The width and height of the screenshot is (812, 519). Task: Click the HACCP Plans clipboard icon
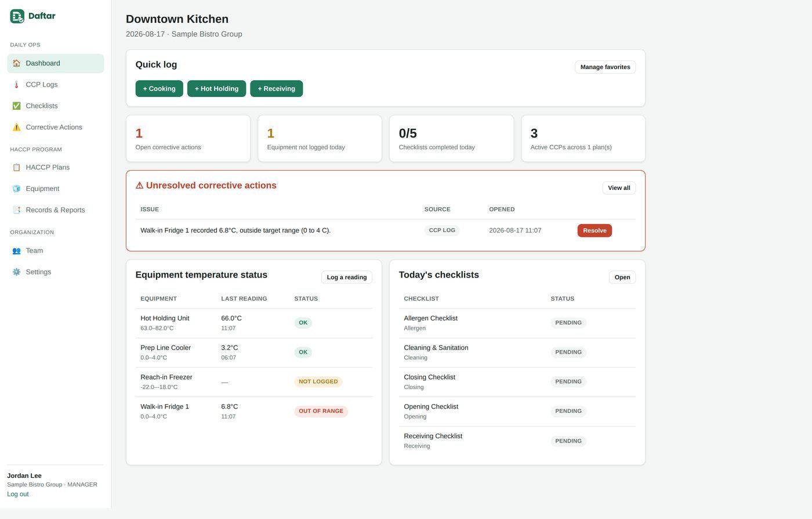click(x=16, y=167)
